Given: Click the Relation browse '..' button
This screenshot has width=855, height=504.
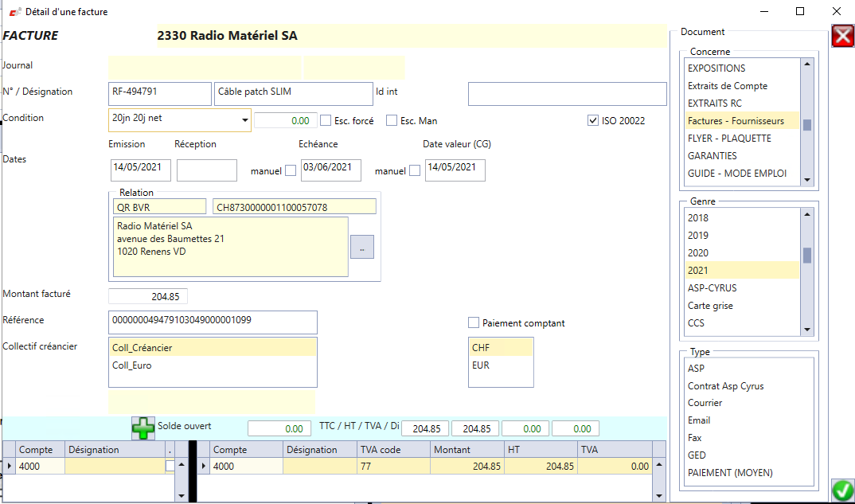Looking at the screenshot, I should coord(362,247).
